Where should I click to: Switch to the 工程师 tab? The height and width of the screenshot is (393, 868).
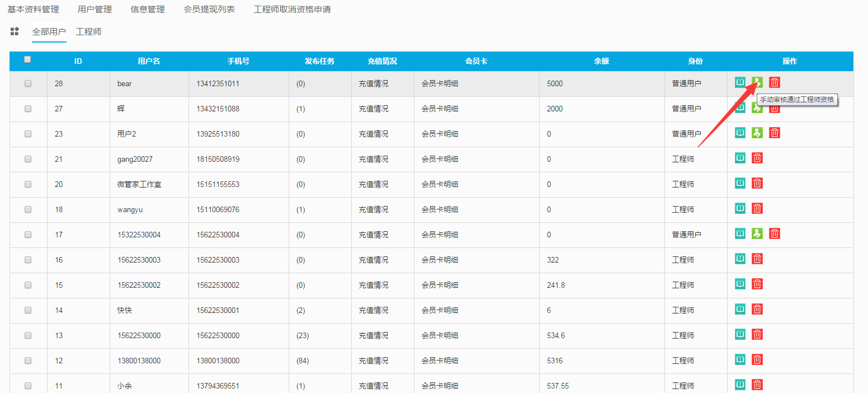pyautogui.click(x=89, y=32)
